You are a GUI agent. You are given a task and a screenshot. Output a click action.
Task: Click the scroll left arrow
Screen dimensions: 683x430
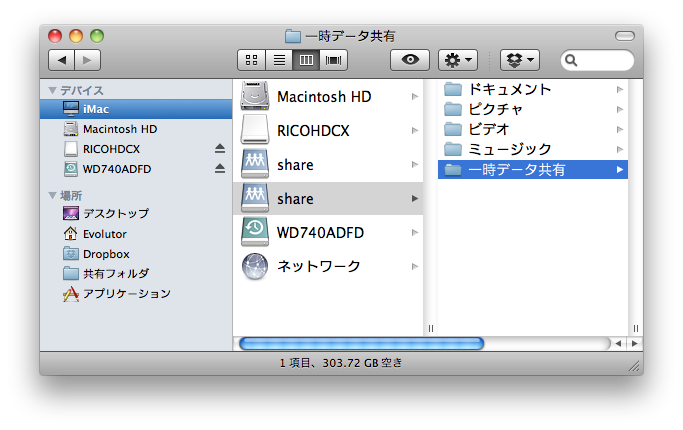(x=619, y=344)
